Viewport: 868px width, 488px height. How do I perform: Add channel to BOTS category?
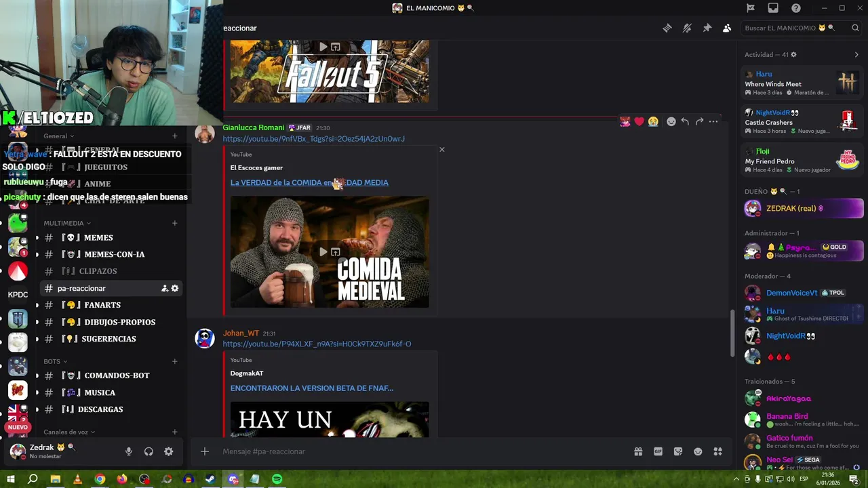pos(175,361)
